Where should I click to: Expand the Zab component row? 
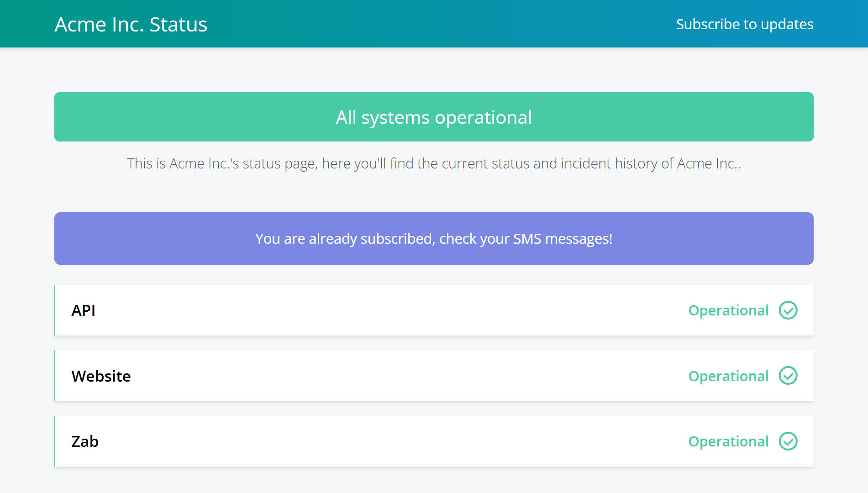(434, 441)
